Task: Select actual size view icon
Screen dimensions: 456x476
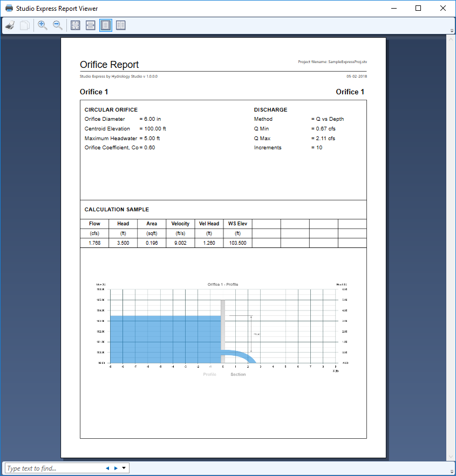Action: [76, 25]
